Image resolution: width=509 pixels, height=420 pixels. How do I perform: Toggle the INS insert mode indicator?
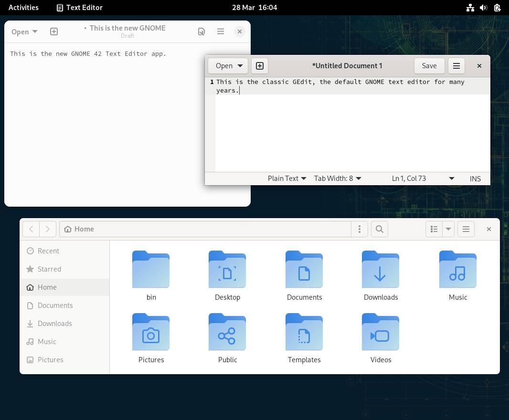click(x=475, y=179)
